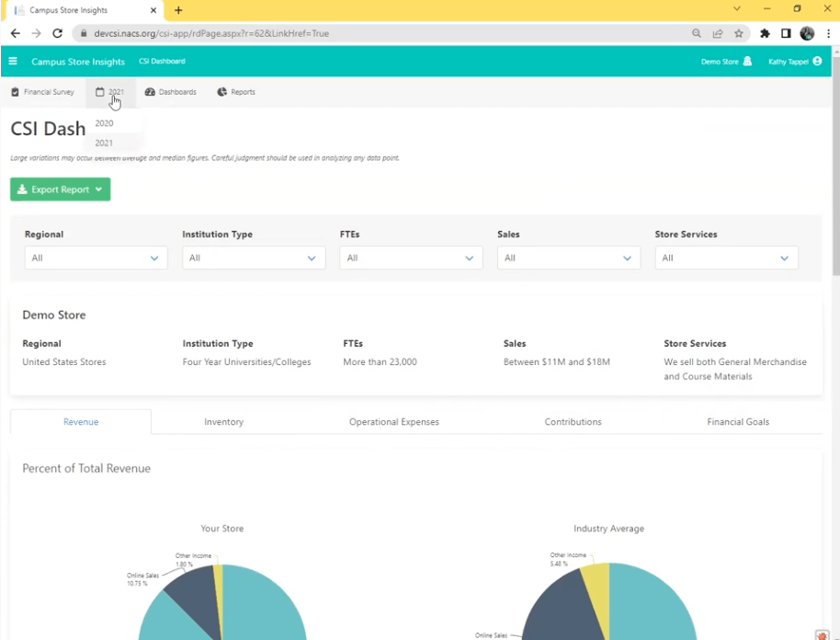This screenshot has width=840, height=640.
Task: Open the Regional filter dropdown
Action: 96,257
